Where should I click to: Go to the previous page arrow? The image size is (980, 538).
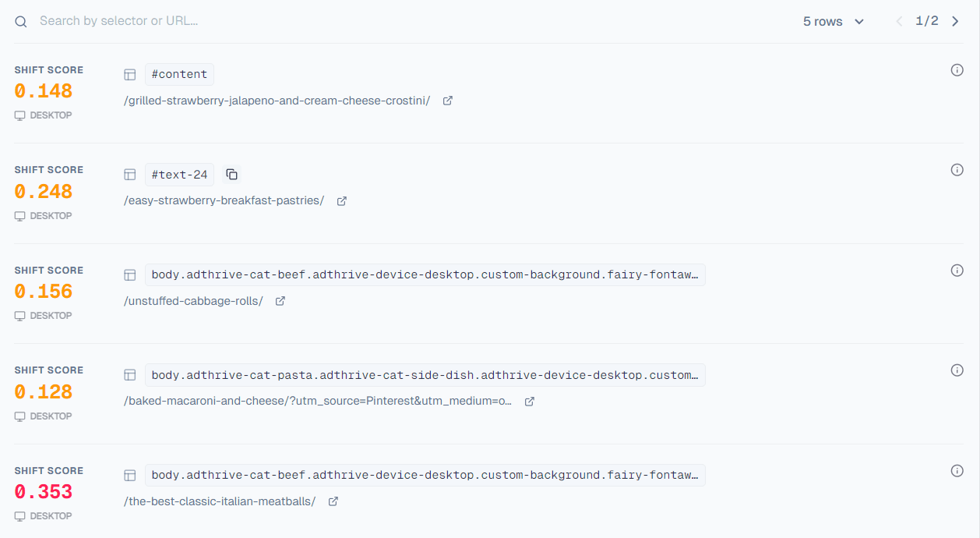click(899, 21)
